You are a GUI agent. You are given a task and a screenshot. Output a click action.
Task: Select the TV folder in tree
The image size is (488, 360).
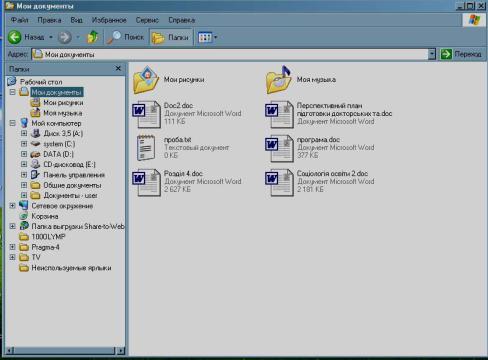coord(36,257)
